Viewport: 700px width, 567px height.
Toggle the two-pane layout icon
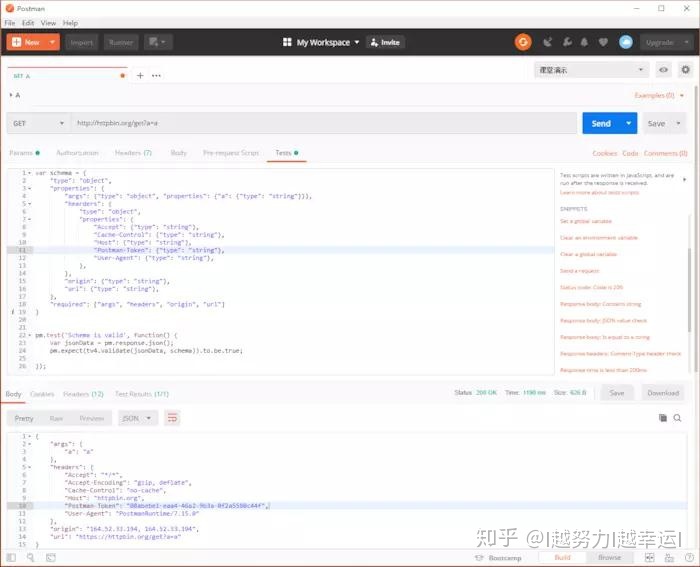pyautogui.click(x=650, y=558)
